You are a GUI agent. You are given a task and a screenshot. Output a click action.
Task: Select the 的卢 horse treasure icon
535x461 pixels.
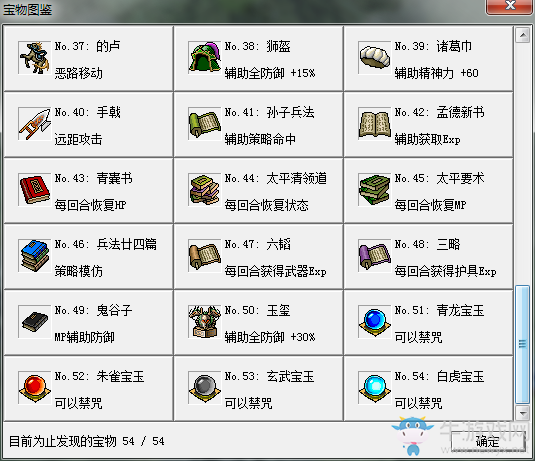click(34, 58)
